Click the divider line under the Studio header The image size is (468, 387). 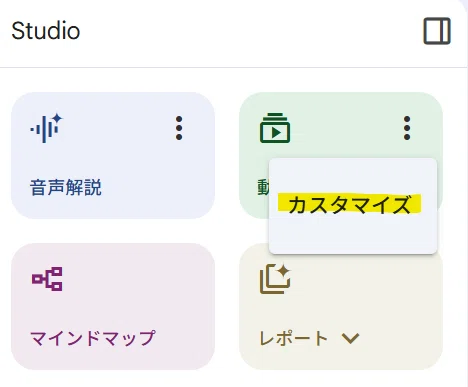click(x=233, y=67)
